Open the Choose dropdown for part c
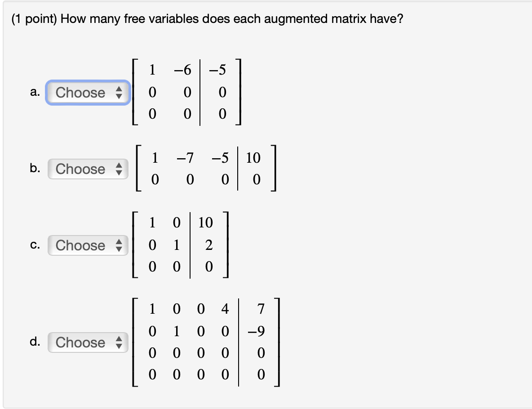 click(x=88, y=246)
